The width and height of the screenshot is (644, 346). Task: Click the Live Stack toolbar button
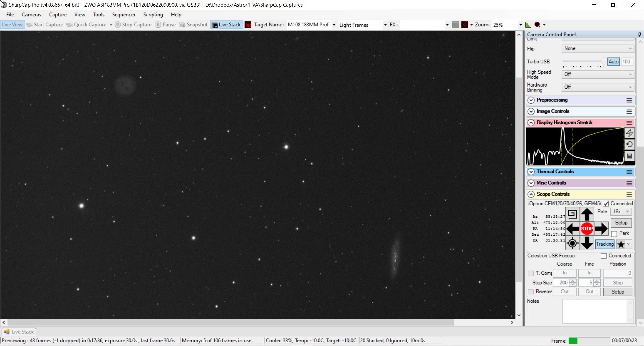tap(226, 25)
